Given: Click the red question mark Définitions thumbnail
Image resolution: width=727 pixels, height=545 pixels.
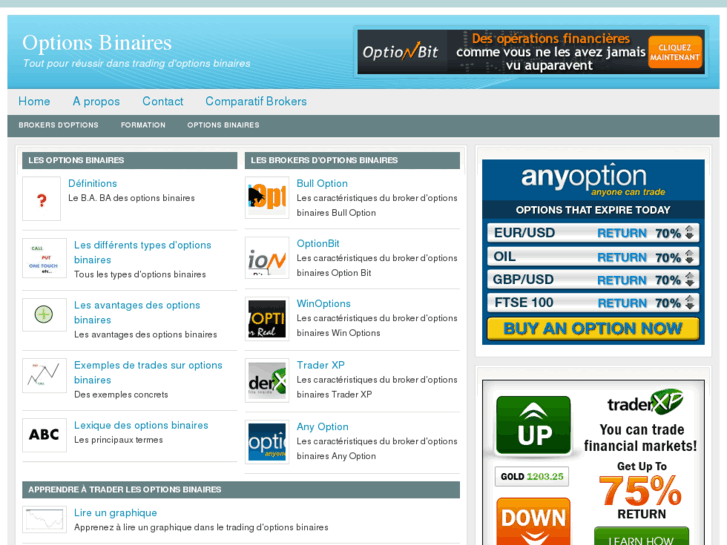Looking at the screenshot, I should [x=41, y=199].
